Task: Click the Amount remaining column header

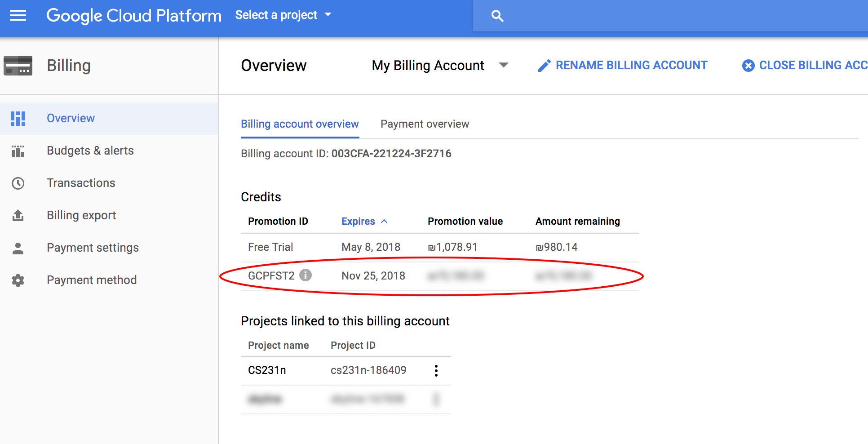Action: 578,221
